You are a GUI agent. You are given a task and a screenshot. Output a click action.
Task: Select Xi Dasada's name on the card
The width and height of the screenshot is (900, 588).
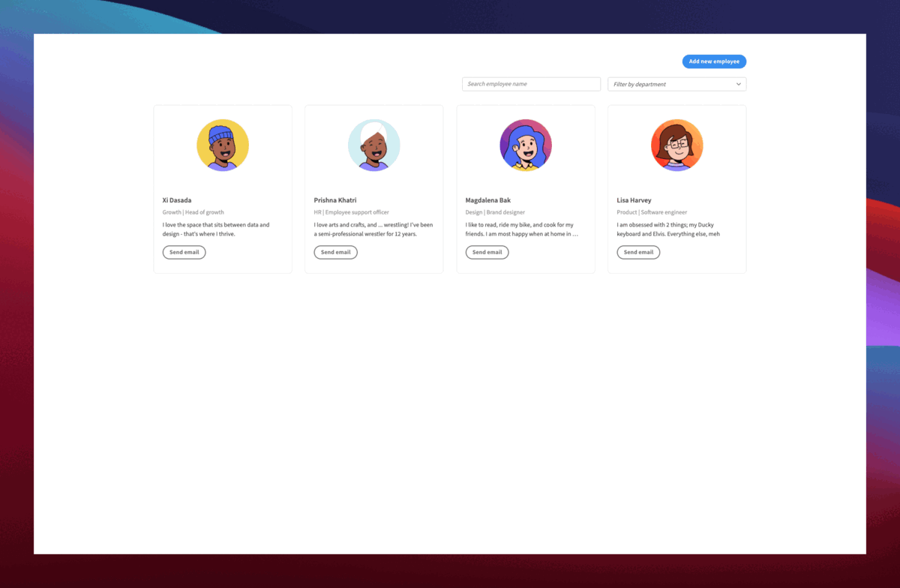coord(177,200)
